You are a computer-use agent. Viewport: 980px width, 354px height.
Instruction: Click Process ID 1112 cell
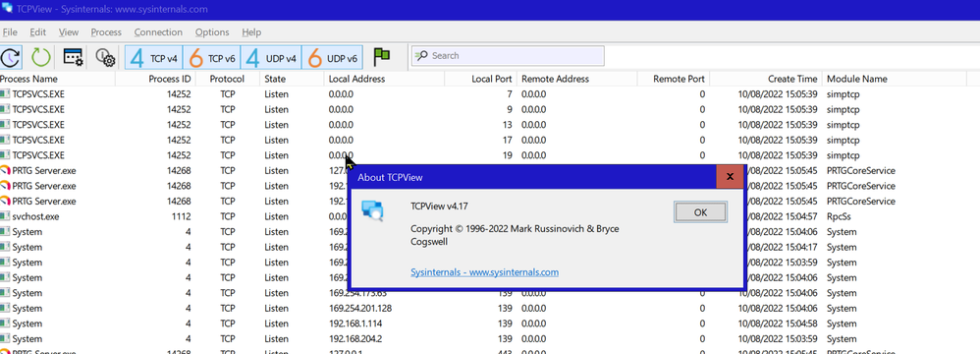point(181,216)
